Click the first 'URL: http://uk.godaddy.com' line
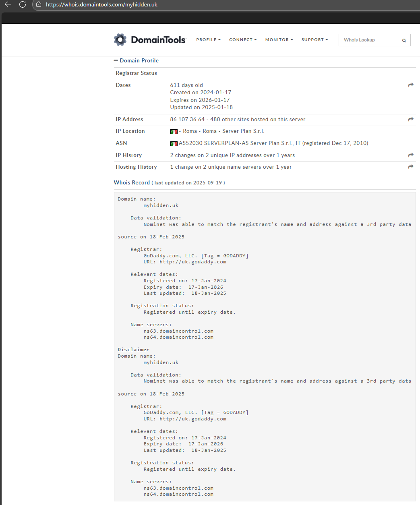The width and height of the screenshot is (420, 505). [185, 262]
